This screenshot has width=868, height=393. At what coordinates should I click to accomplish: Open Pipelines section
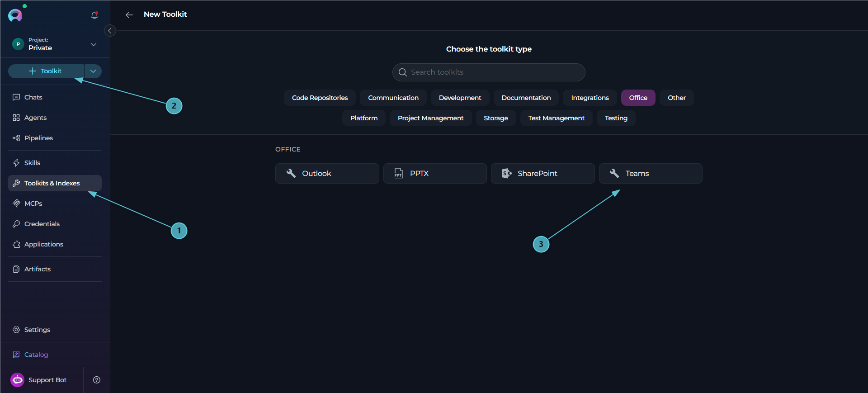[55, 138]
